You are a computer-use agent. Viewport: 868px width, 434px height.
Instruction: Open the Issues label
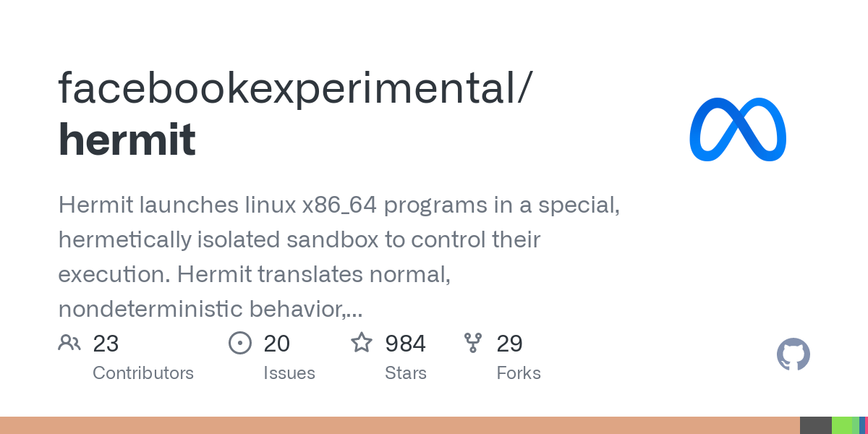289,373
